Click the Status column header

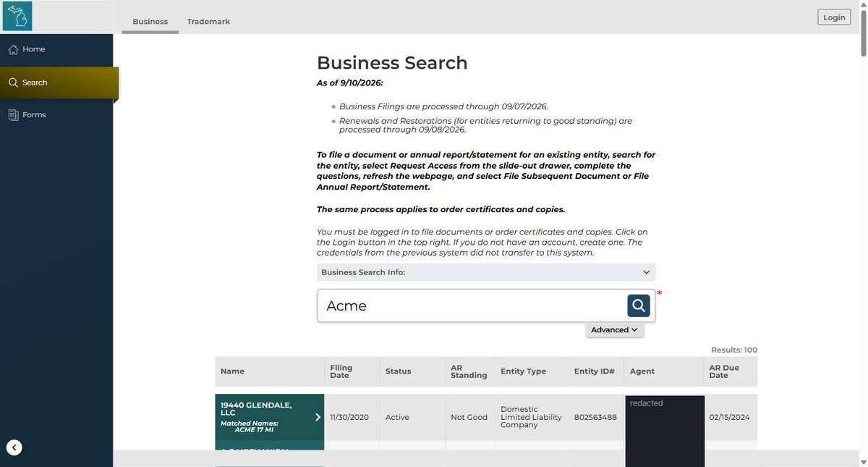(x=412, y=371)
